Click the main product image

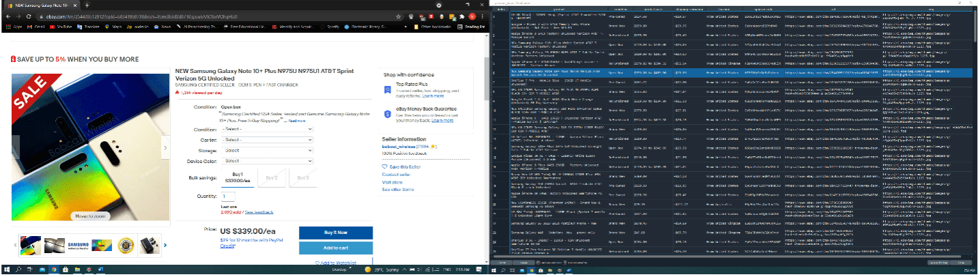tap(90, 147)
